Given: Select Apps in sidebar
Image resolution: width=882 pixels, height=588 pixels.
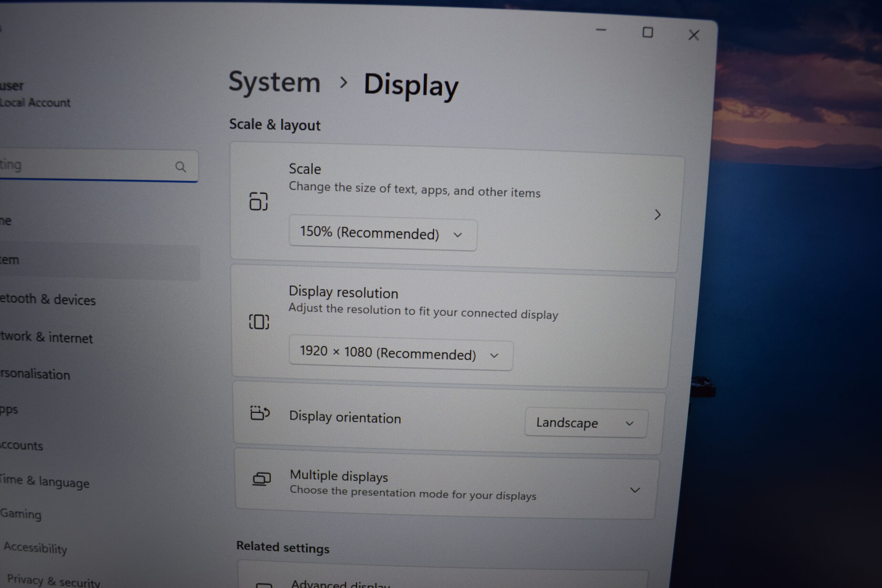Looking at the screenshot, I should [9, 409].
